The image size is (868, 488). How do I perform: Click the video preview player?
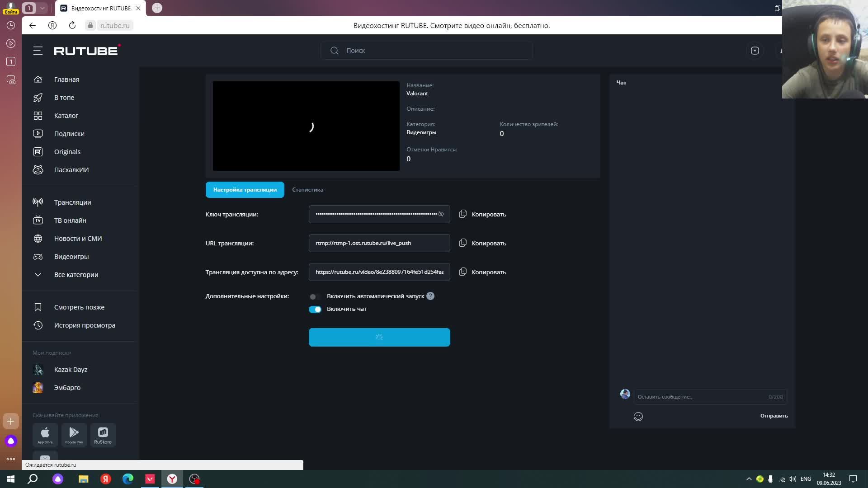coord(306,126)
